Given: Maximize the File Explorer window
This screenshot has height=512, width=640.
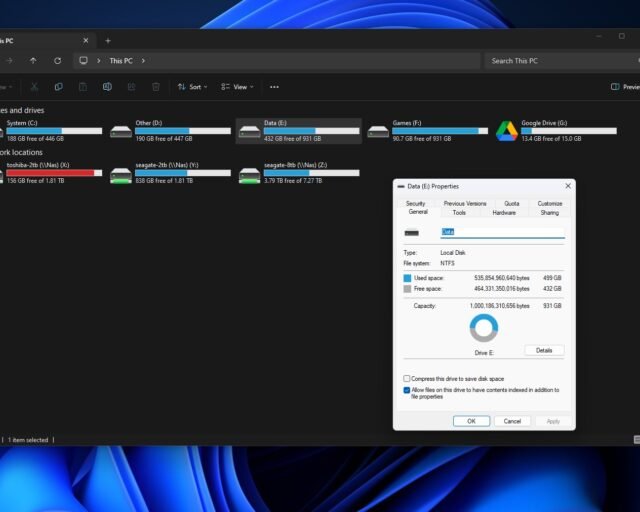Looking at the screenshot, I should 622,36.
